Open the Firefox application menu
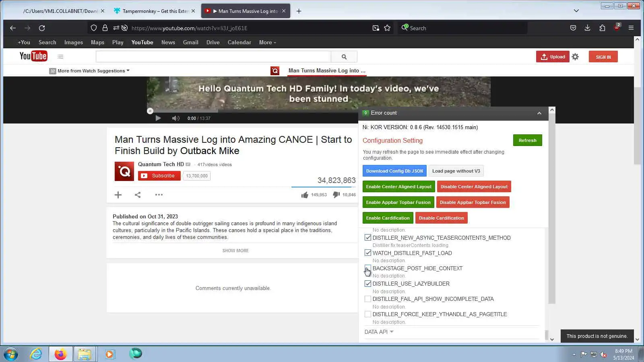The height and width of the screenshot is (362, 644). 631,28
